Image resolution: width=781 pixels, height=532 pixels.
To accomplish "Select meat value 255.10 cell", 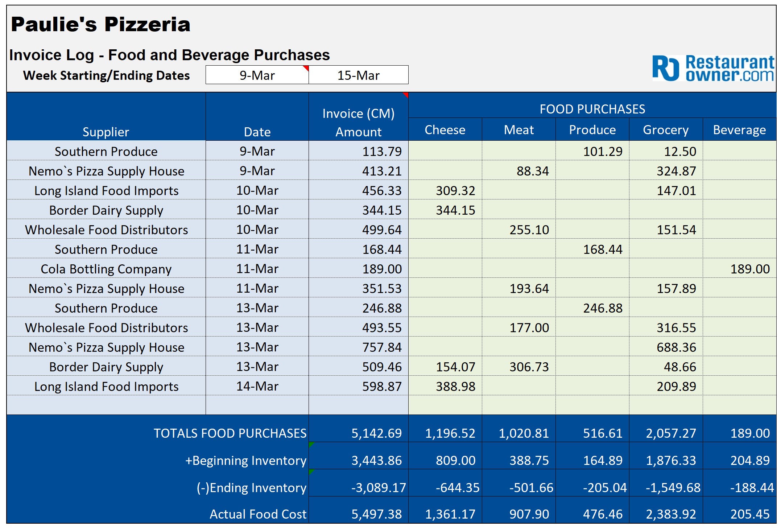I will tap(519, 229).
